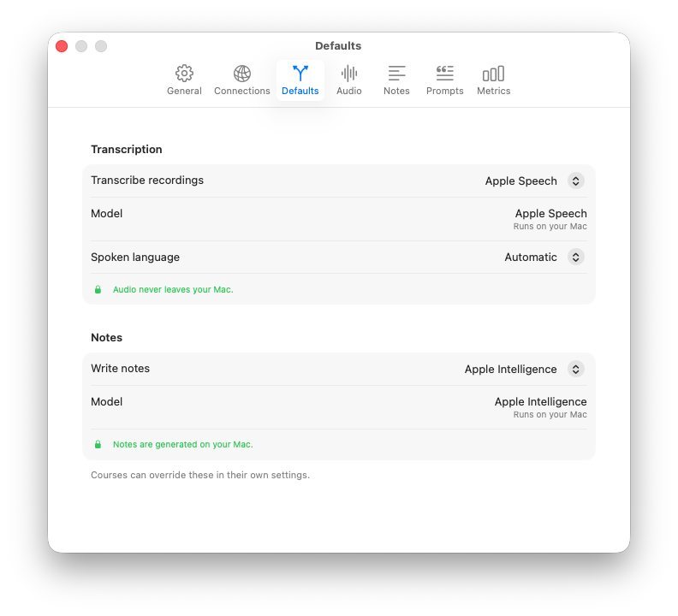
Task: Click the green lock beside Notes are generated
Action: point(98,444)
